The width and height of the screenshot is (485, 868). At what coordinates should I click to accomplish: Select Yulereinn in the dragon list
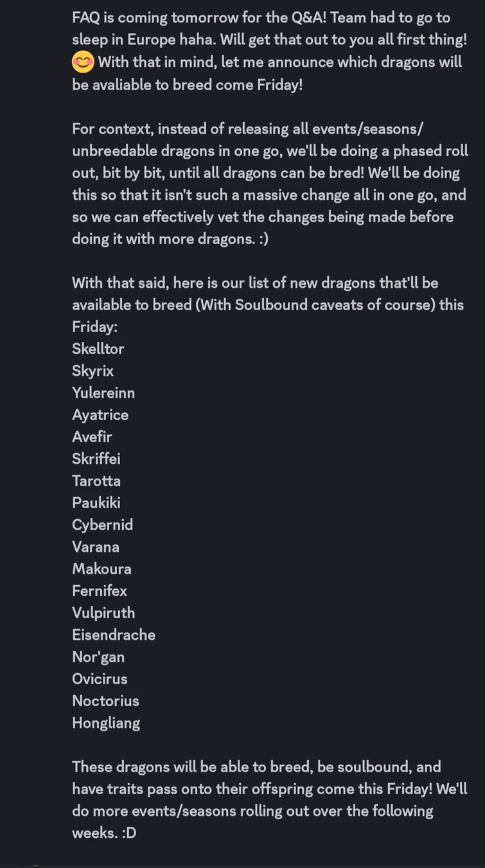coord(103,393)
